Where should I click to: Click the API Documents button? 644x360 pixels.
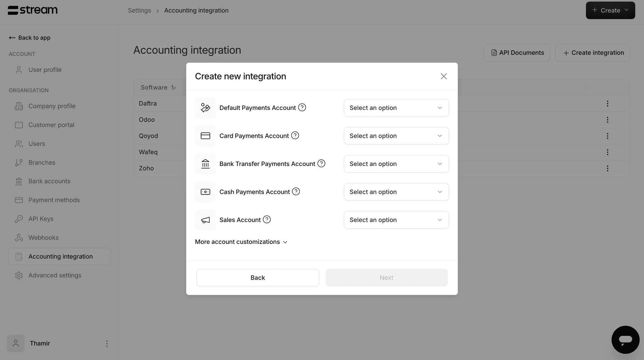[517, 53]
